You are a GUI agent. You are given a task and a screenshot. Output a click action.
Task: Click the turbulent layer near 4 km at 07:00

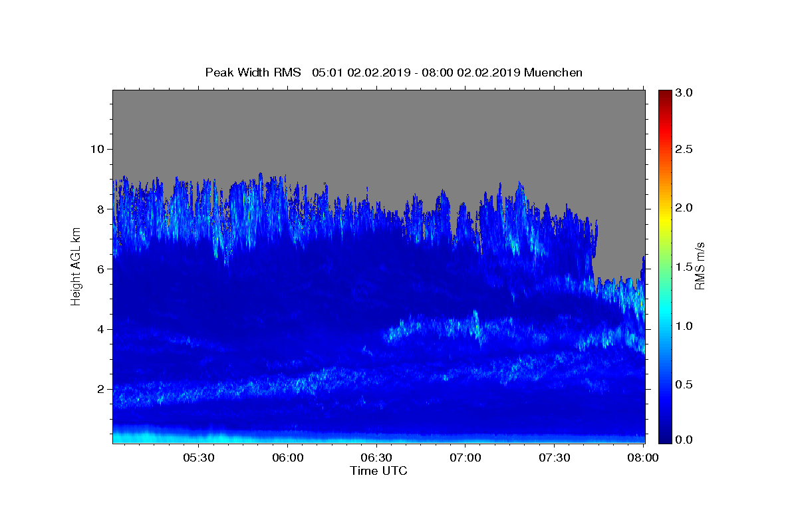[465, 327]
